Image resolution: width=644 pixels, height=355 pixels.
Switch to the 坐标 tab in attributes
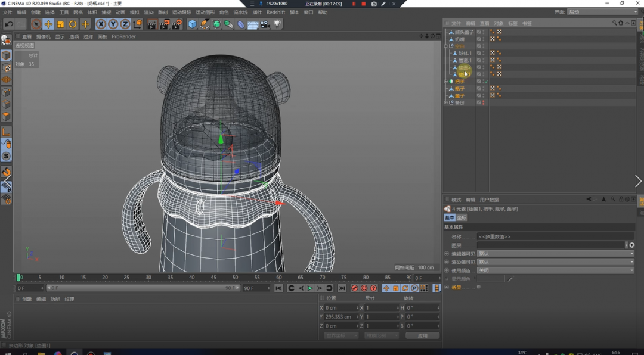point(462,218)
